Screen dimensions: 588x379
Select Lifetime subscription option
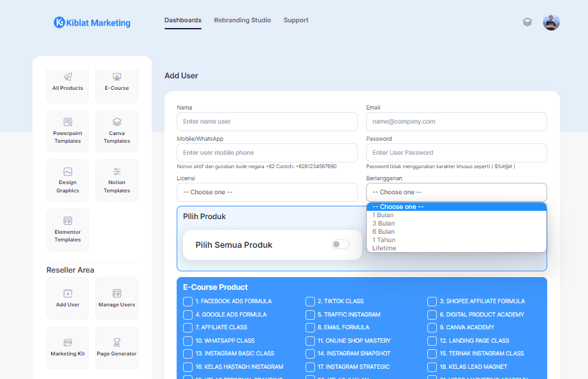[457, 248]
